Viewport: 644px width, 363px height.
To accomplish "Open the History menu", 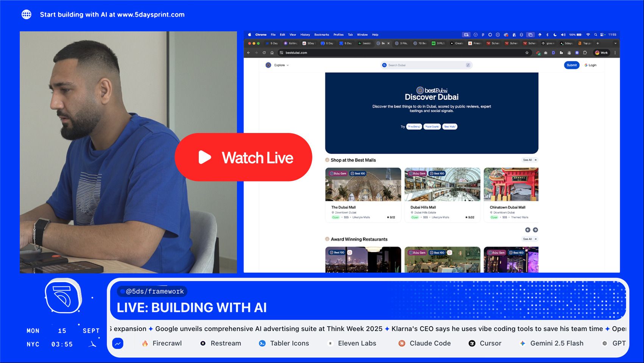I will [x=305, y=34].
